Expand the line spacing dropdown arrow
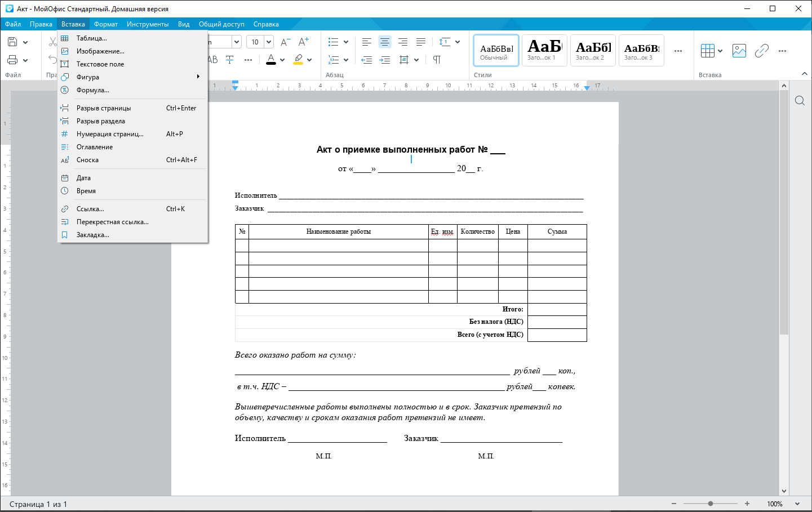812x512 pixels. coord(458,42)
